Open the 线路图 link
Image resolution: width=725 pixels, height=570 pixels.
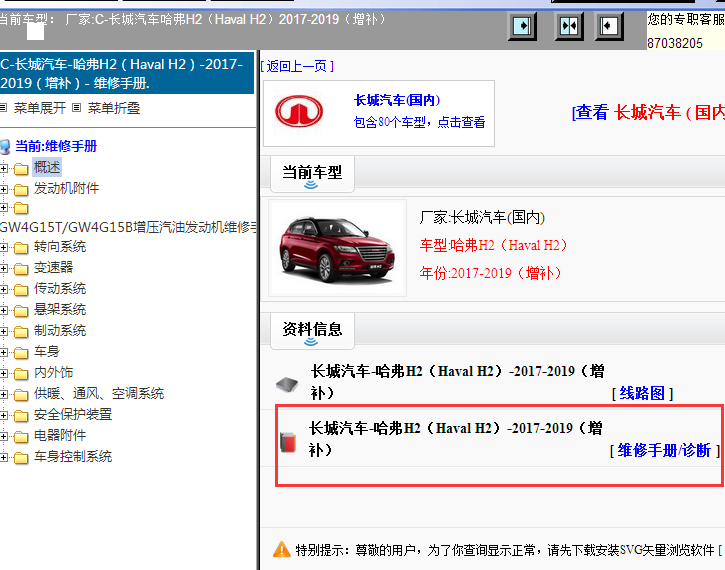642,393
